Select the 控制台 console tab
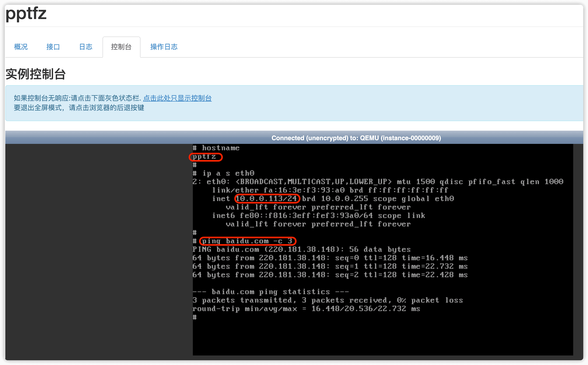The width and height of the screenshot is (588, 365). [x=121, y=47]
